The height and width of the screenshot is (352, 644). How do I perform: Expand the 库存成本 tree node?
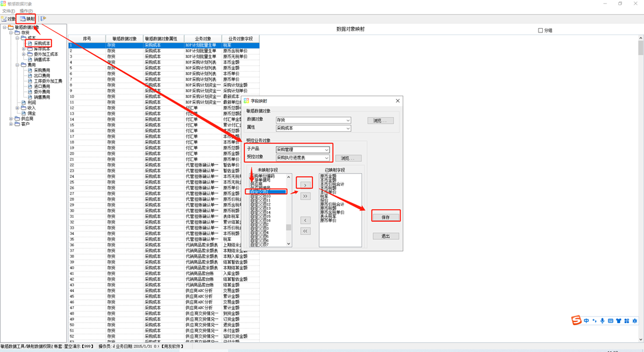pos(24,49)
